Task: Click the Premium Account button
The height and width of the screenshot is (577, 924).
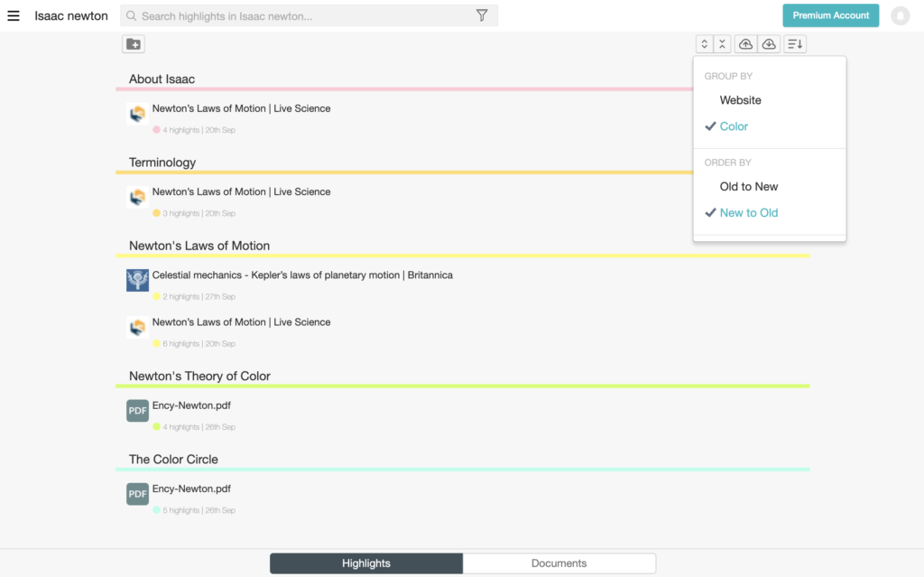Action: (830, 15)
